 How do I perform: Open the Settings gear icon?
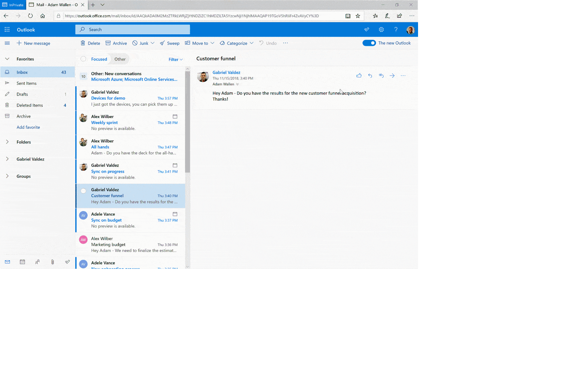click(x=381, y=30)
